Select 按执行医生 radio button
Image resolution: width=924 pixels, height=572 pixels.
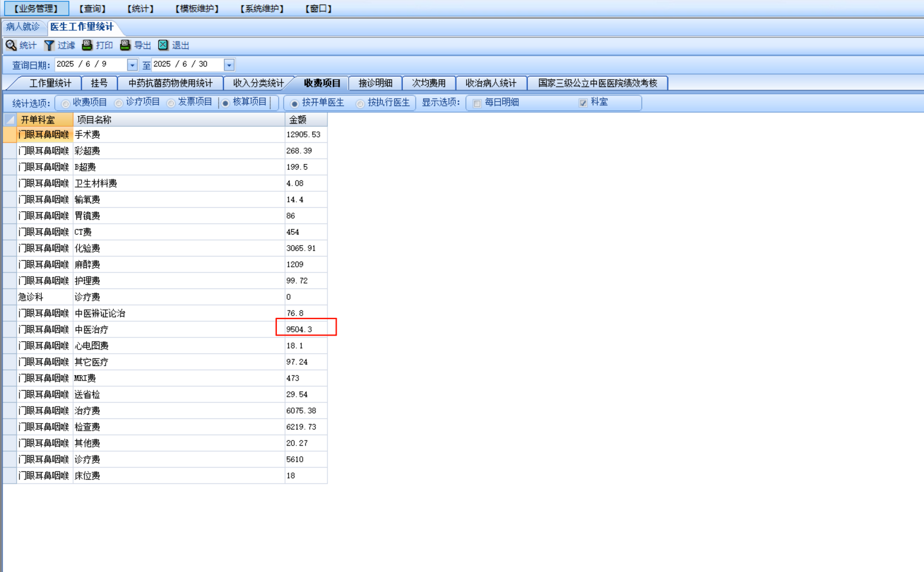click(360, 103)
